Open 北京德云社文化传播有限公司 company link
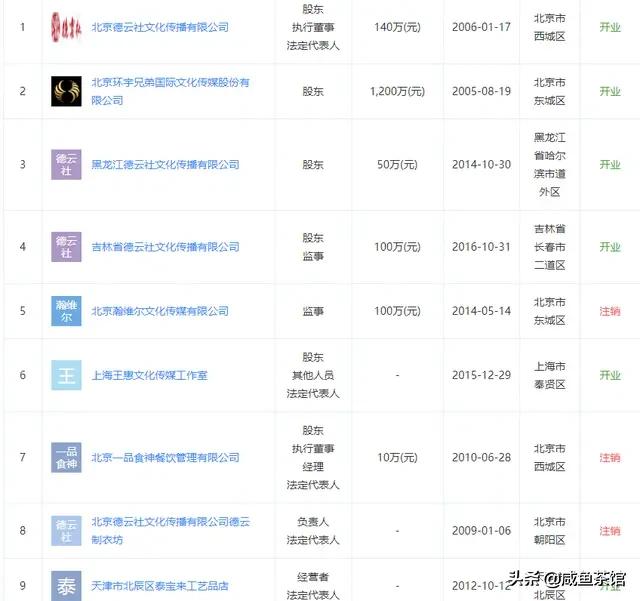The height and width of the screenshot is (601, 640). pos(160,27)
